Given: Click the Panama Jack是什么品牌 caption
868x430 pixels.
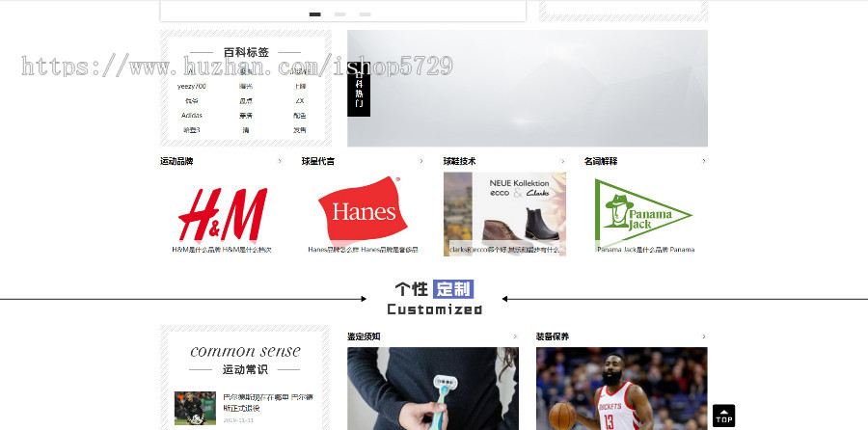Looking at the screenshot, I should [646, 250].
